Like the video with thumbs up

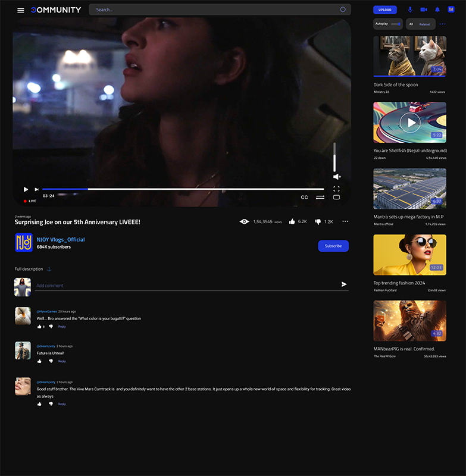click(292, 221)
